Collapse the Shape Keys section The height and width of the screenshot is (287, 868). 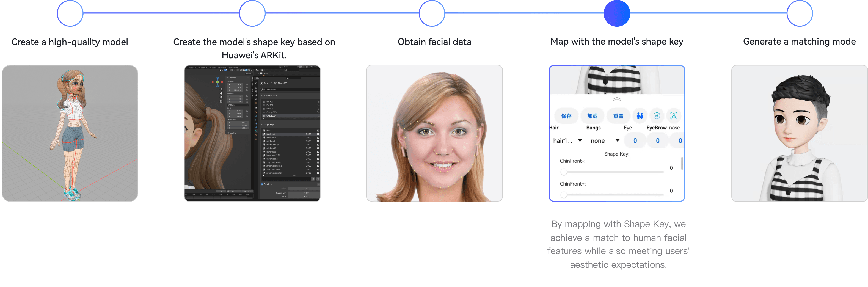[268, 125]
